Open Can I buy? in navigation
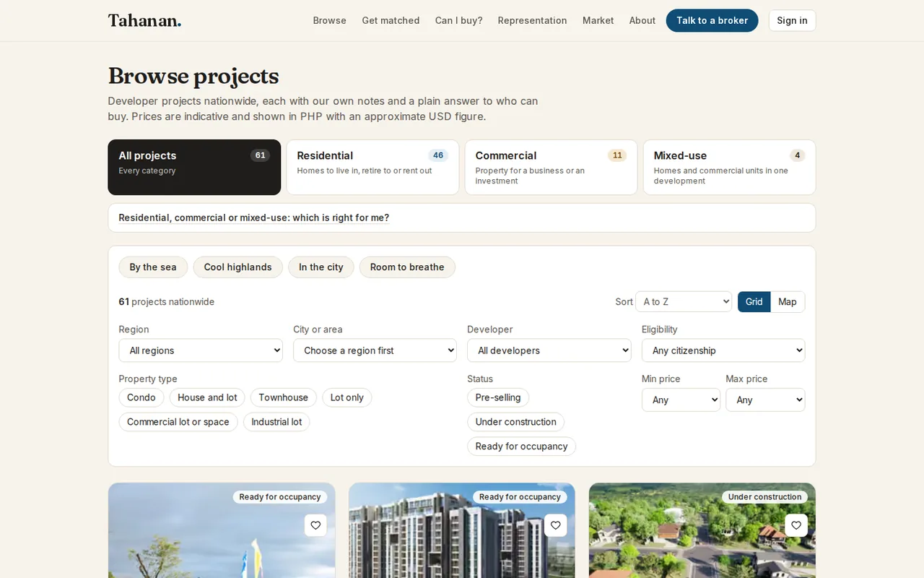The height and width of the screenshot is (578, 924). (x=458, y=20)
